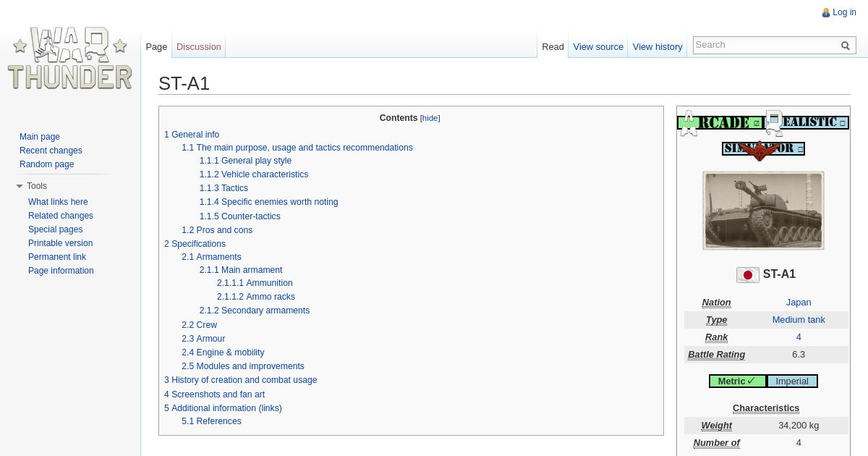Image resolution: width=868 pixels, height=456 pixels.
Task: Jump to 1.1 main purpose, usage and tactics
Action: (x=297, y=148)
